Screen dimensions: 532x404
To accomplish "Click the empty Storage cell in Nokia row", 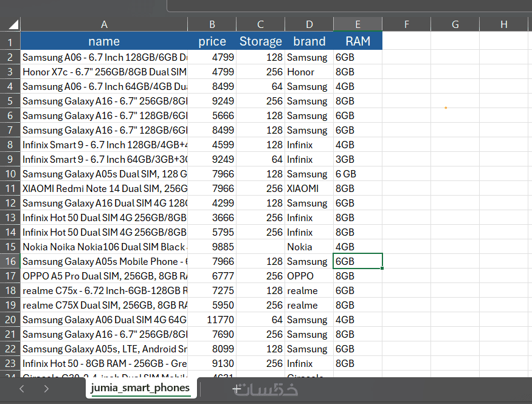I will tap(261, 247).
